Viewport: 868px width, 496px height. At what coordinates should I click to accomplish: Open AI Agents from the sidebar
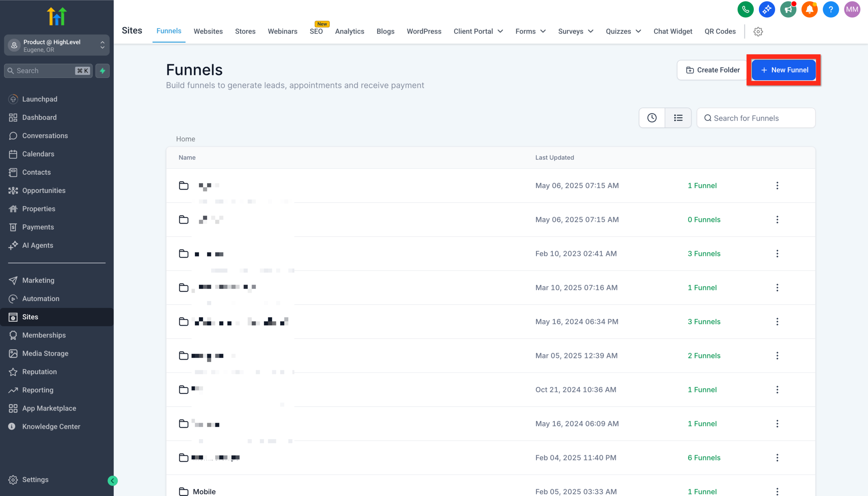(38, 245)
